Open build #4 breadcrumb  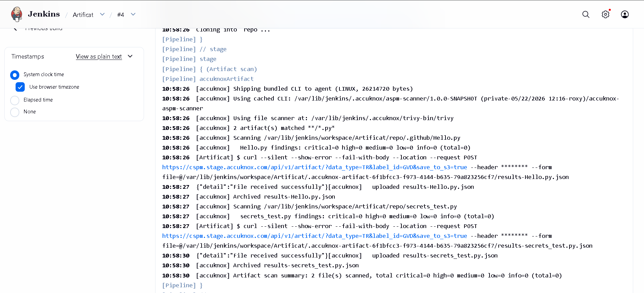(121, 15)
